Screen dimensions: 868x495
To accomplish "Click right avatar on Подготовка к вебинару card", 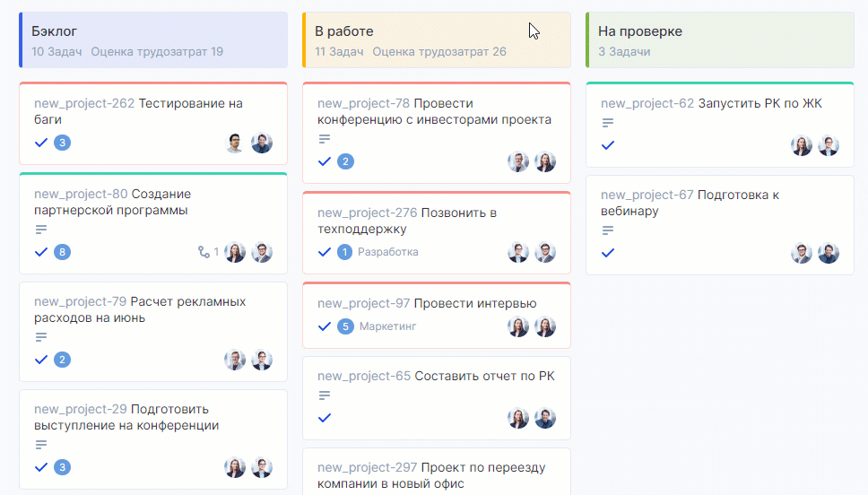I will point(829,253).
